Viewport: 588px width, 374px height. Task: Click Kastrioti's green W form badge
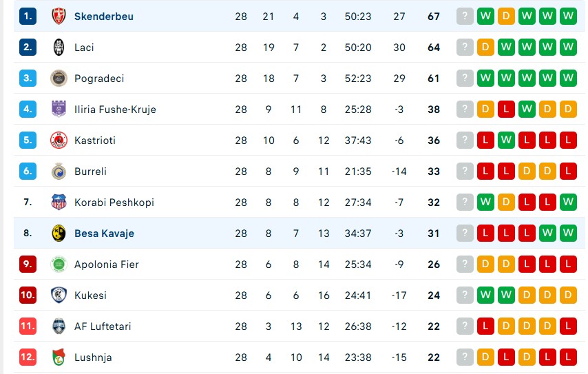point(507,141)
